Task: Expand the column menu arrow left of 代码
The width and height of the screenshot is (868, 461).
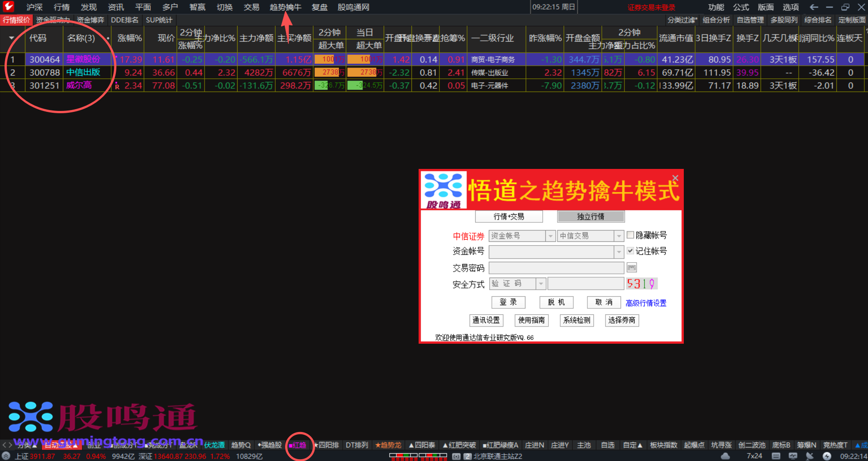Action: [11, 38]
